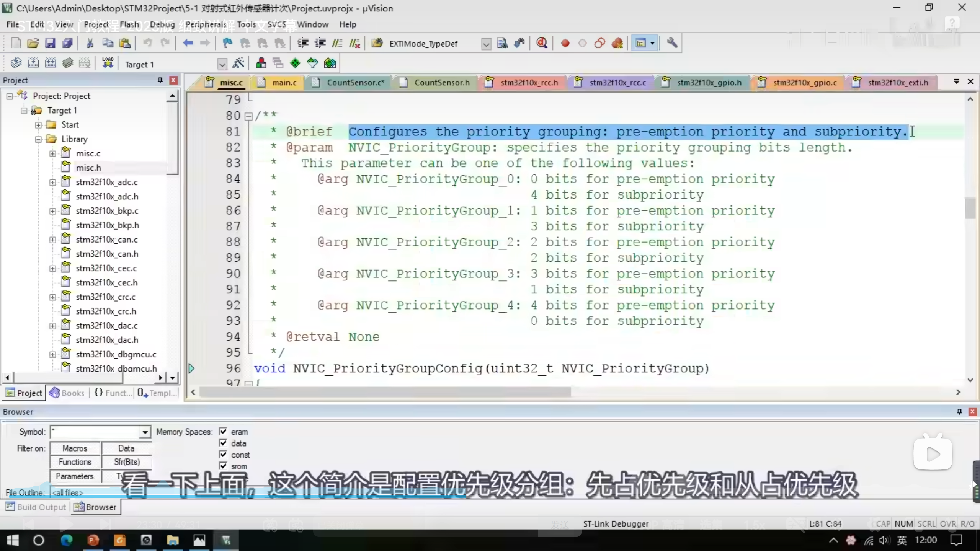Open Options for Target magic wand icon
The height and width of the screenshot is (551, 980).
pos(238,63)
